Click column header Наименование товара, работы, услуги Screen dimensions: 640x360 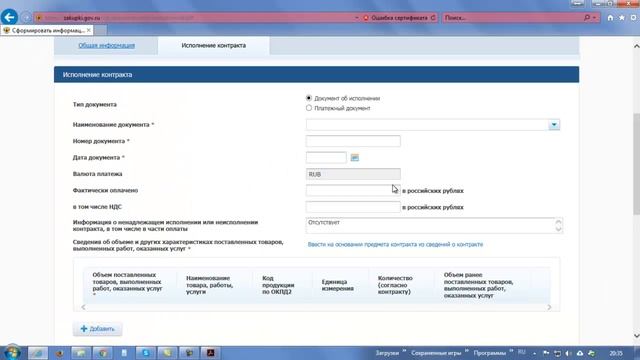coord(209,285)
